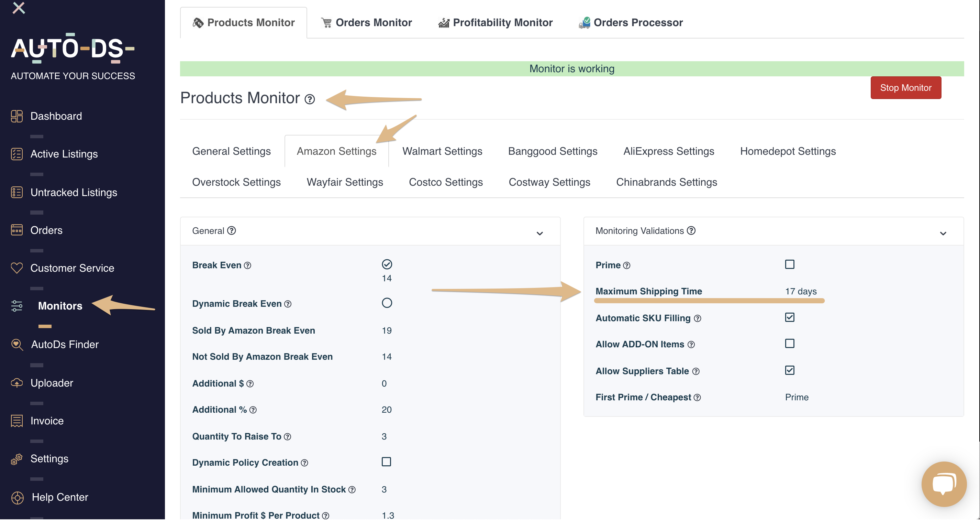The image size is (980, 520).
Task: Switch to the Orders Monitor tab
Action: click(366, 22)
